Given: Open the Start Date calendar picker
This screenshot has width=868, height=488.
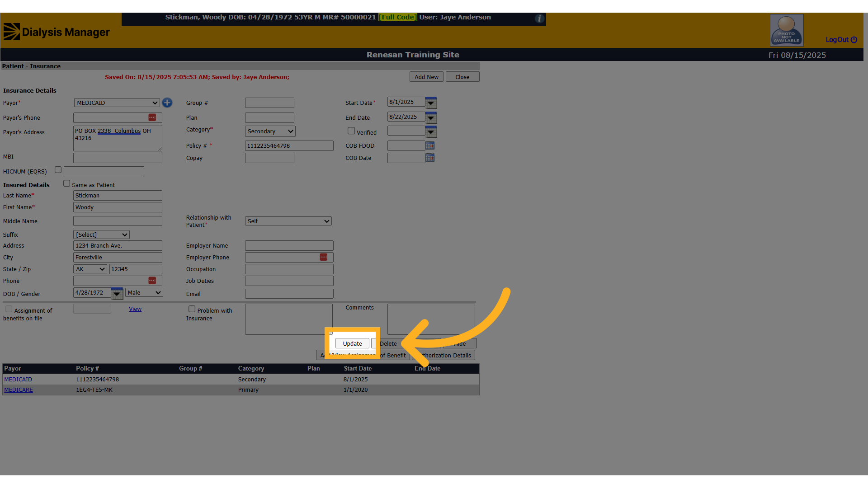Looking at the screenshot, I should [x=431, y=103].
